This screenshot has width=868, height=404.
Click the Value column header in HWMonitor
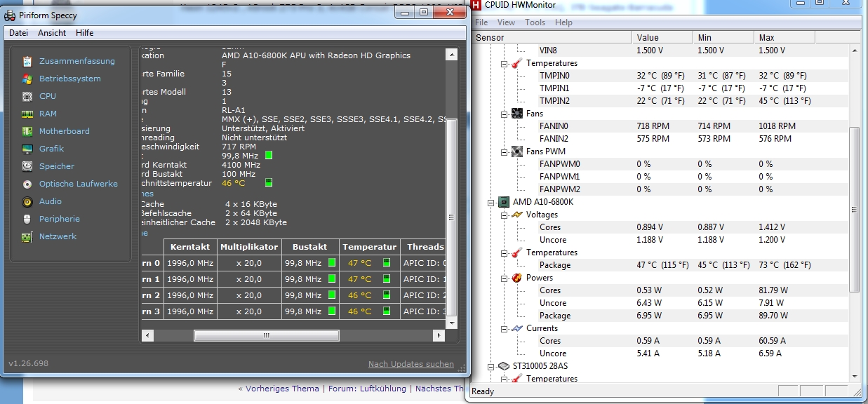pyautogui.click(x=663, y=37)
